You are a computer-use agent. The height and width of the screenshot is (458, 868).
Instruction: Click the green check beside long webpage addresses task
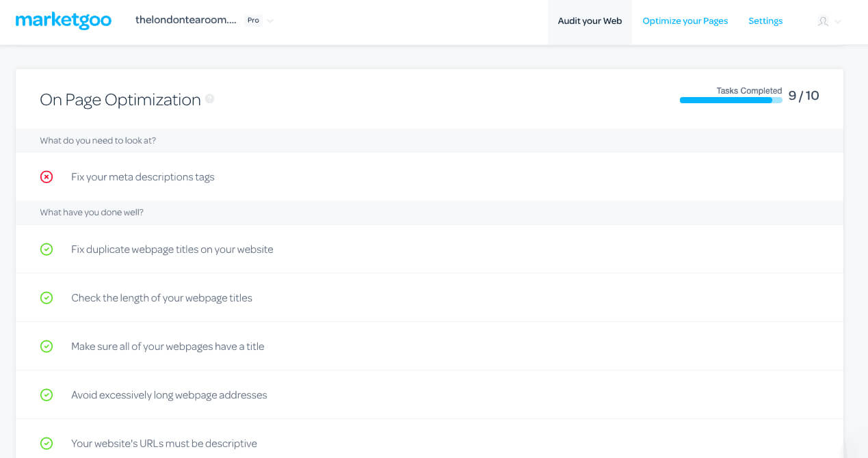tap(47, 394)
